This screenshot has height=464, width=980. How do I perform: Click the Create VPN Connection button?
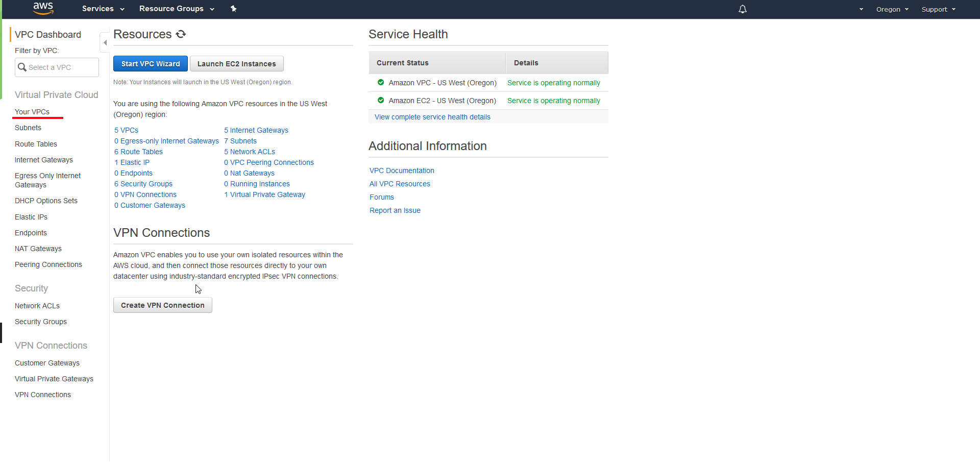pos(162,305)
